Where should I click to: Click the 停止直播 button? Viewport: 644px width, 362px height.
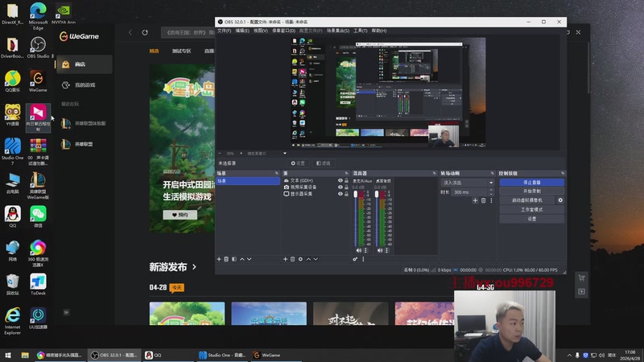(532, 183)
